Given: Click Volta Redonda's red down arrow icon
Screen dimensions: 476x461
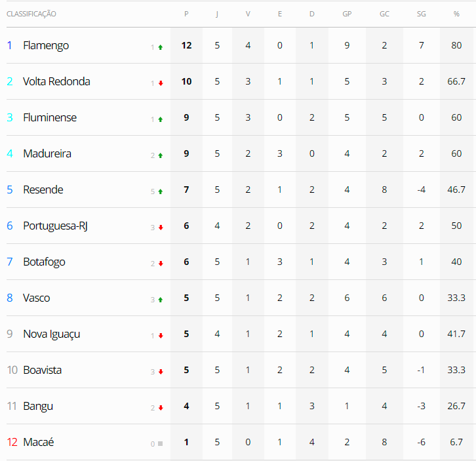Looking at the screenshot, I should (160, 83).
